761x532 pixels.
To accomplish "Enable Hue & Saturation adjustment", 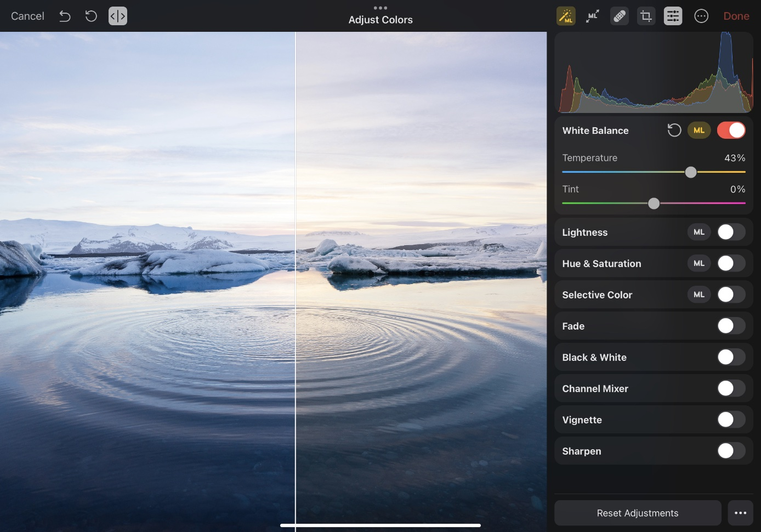I will pos(731,263).
